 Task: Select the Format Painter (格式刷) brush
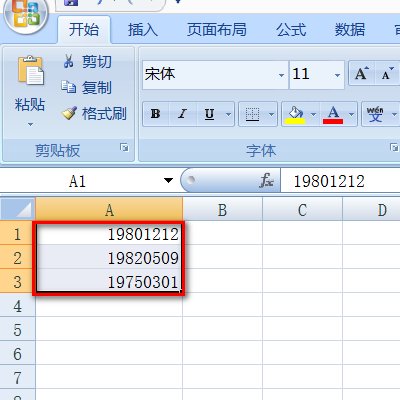click(94, 114)
